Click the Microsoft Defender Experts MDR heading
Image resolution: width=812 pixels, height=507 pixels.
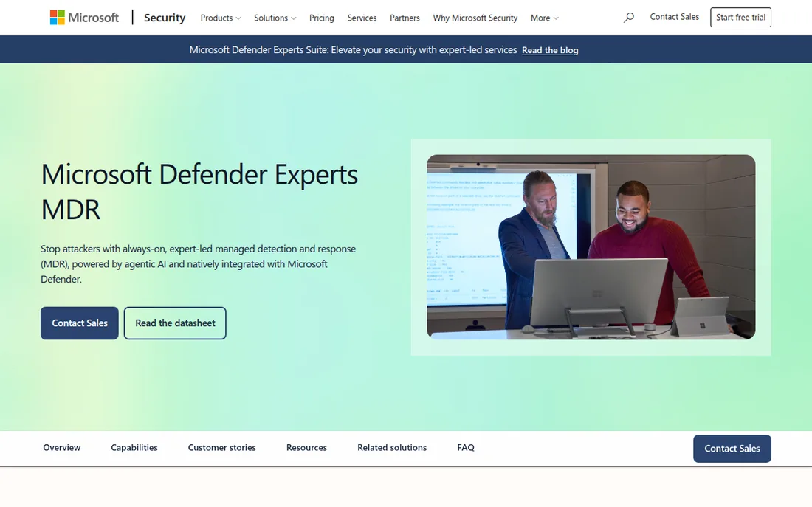[x=199, y=192]
